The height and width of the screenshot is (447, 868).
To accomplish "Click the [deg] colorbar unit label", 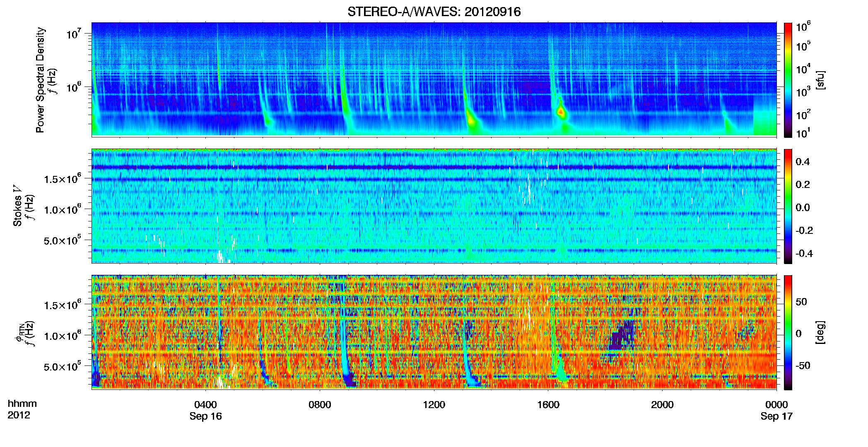I will pos(820,332).
